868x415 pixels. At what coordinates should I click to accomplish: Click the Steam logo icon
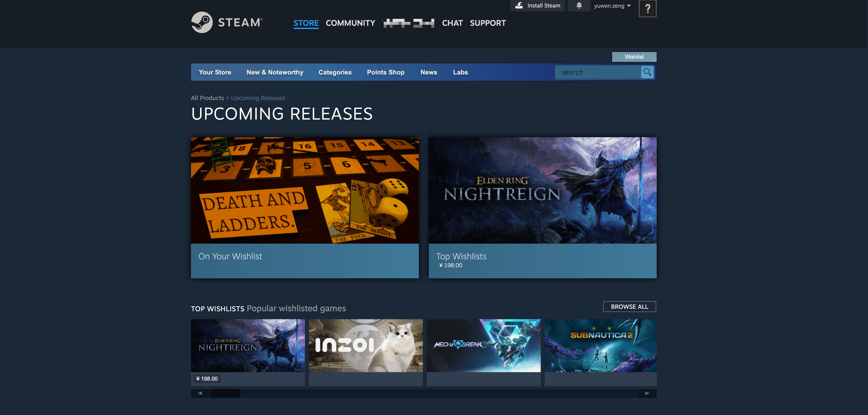(202, 22)
